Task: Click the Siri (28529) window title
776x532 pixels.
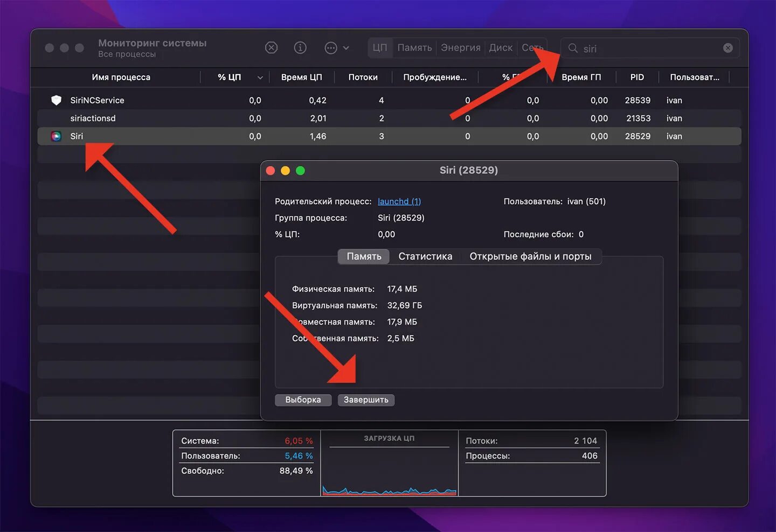Action: 469,170
